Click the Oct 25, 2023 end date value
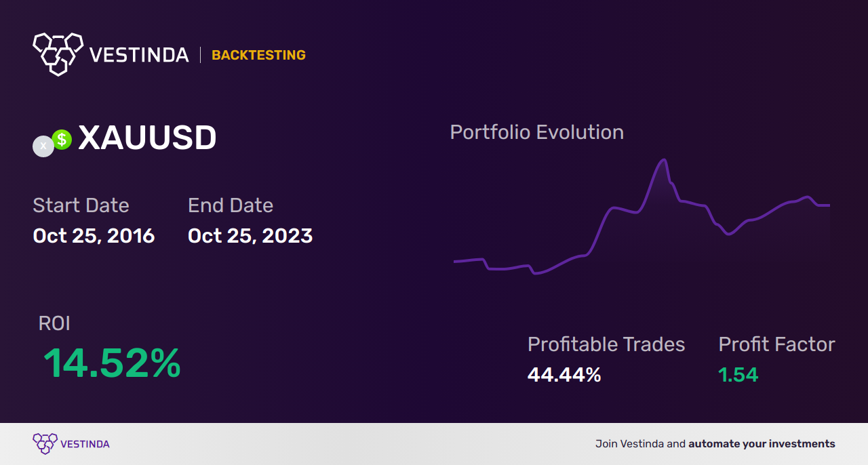868x465 pixels. [x=250, y=236]
